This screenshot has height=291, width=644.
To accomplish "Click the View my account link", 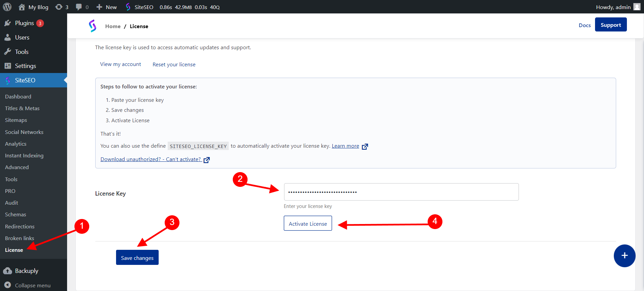I will [120, 64].
